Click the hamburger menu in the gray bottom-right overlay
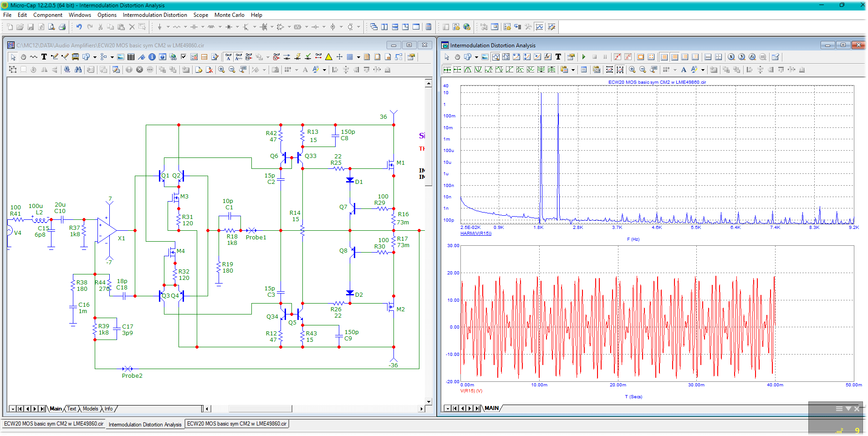 (x=839, y=409)
